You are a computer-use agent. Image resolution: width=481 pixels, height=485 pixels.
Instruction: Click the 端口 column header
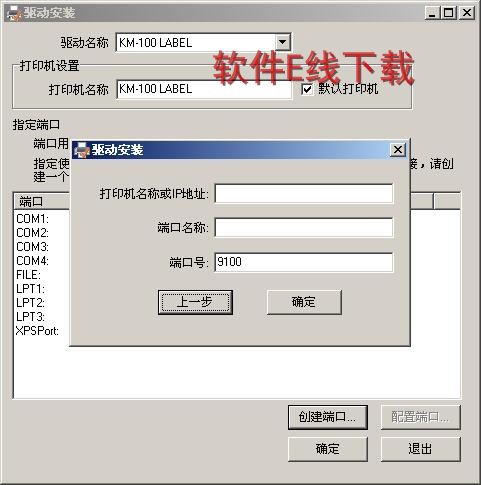coord(42,202)
